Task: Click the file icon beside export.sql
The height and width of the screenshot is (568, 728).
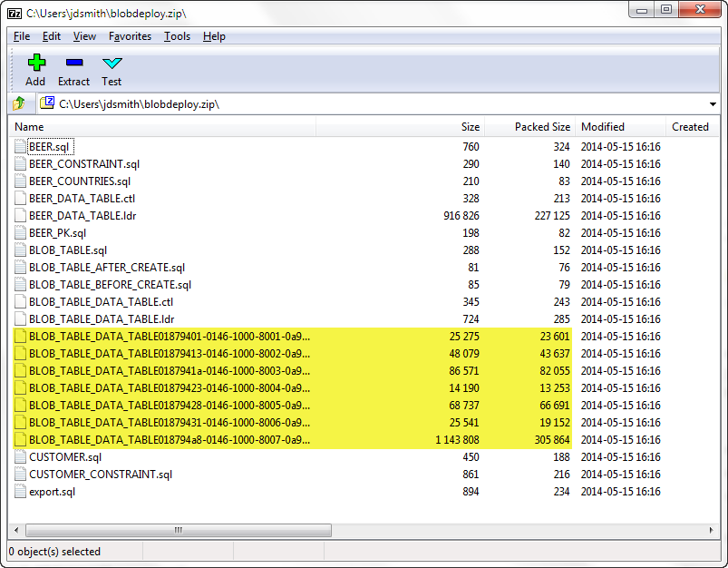Action: pyautogui.click(x=22, y=491)
